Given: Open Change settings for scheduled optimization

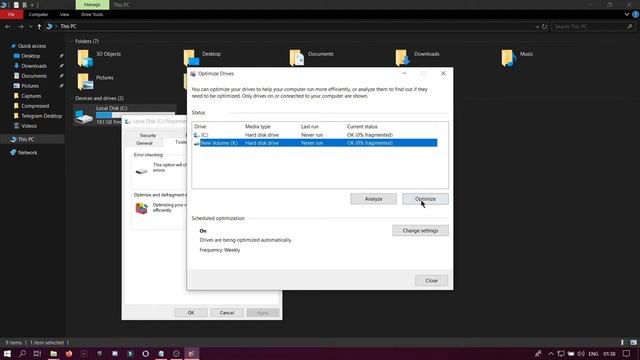Looking at the screenshot, I should click(420, 231).
